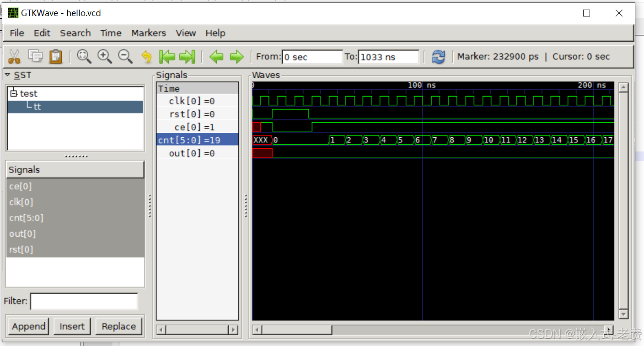Open the Search menu
The height and width of the screenshot is (346, 644).
point(75,33)
